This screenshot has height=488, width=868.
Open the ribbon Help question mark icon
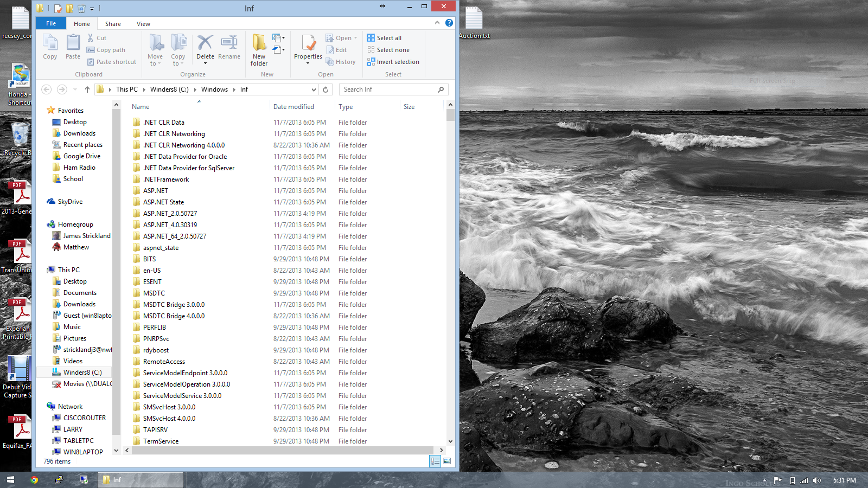coord(449,23)
